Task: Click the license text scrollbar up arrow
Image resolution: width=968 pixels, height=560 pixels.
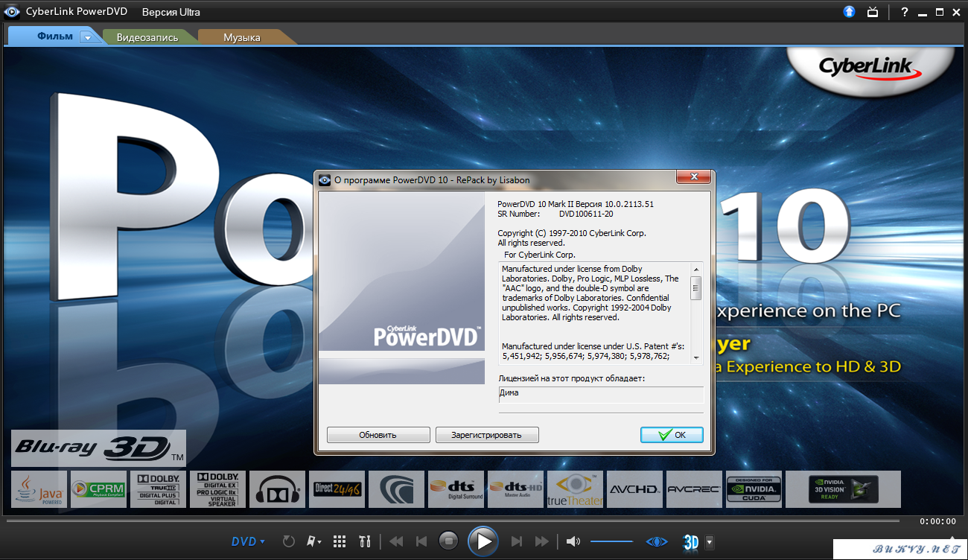Action: click(x=696, y=269)
